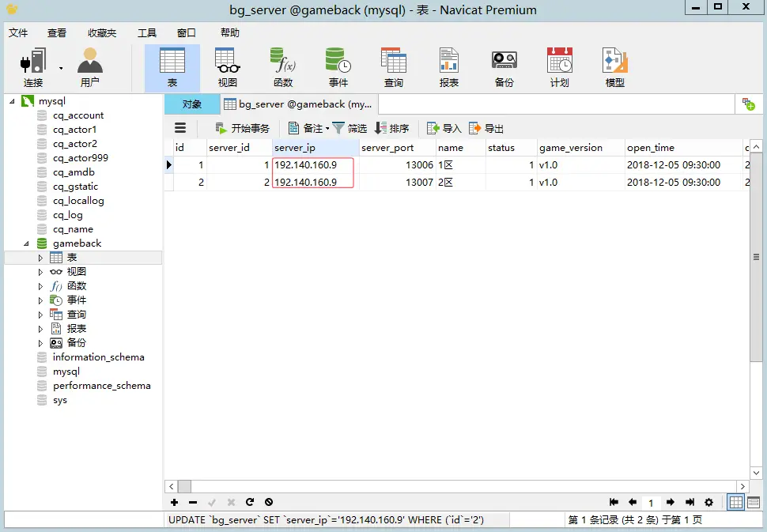Switch to grid view mode
Image resolution: width=767 pixels, height=532 pixels.
pos(735,502)
